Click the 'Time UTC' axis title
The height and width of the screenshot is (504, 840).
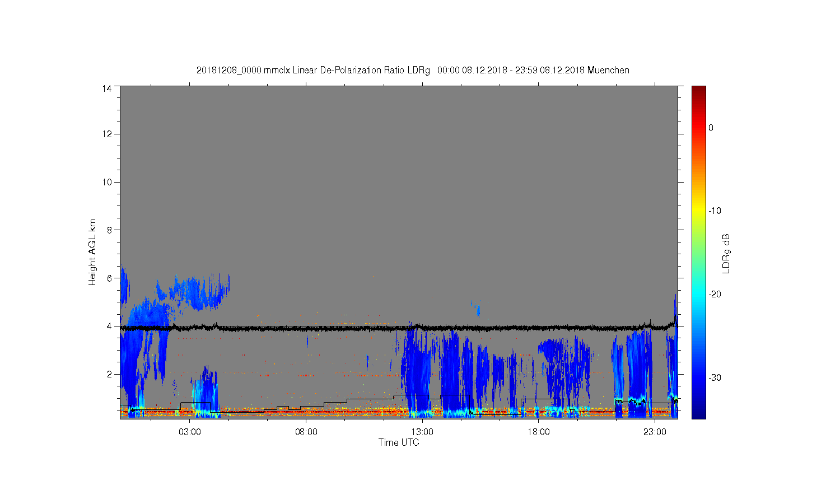(399, 442)
